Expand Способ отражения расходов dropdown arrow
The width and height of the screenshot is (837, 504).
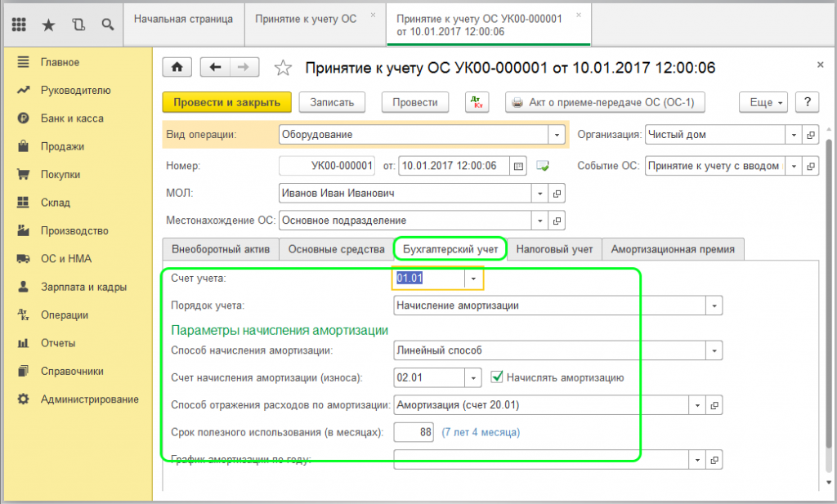pos(697,405)
